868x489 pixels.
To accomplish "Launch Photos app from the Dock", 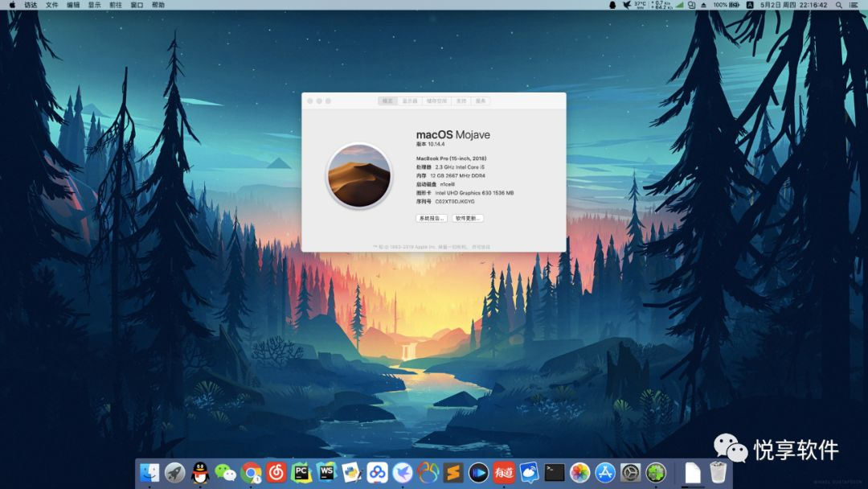I will (x=579, y=473).
